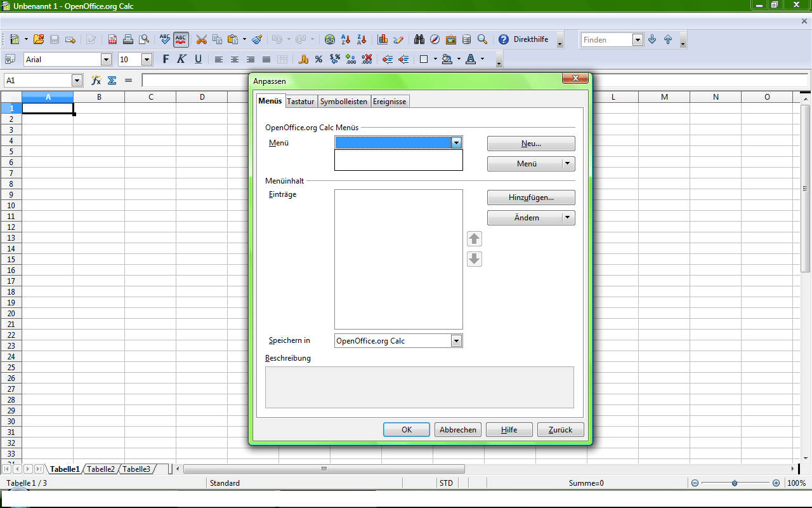Click the Sort Ascending icon
Viewport: 812px width, 508px height.
(346, 39)
